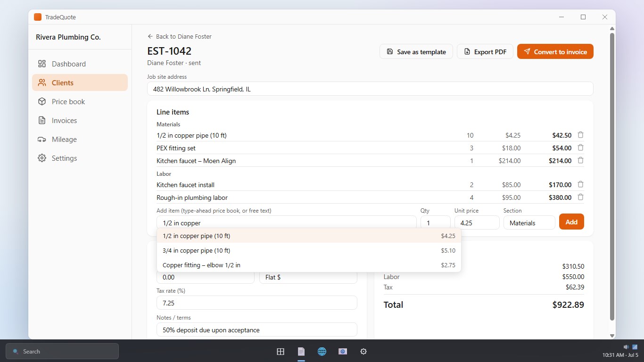Delete the PEX fitting set line item
This screenshot has width=644, height=362.
(x=580, y=148)
